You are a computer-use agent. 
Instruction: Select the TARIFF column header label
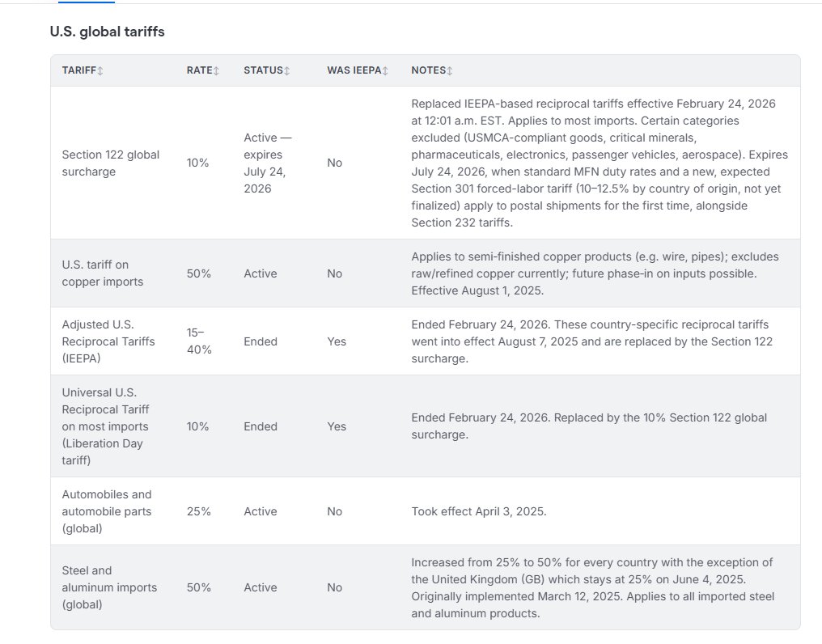(x=79, y=70)
